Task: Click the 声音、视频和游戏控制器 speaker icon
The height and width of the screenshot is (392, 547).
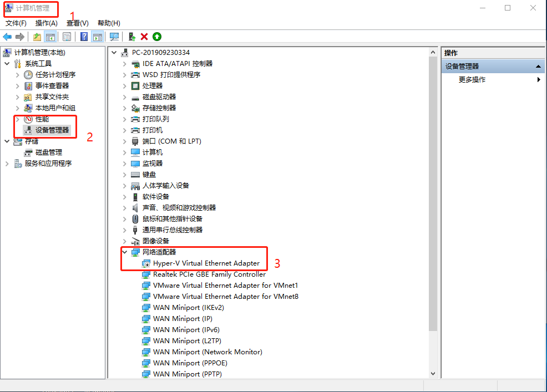Action: coord(135,208)
